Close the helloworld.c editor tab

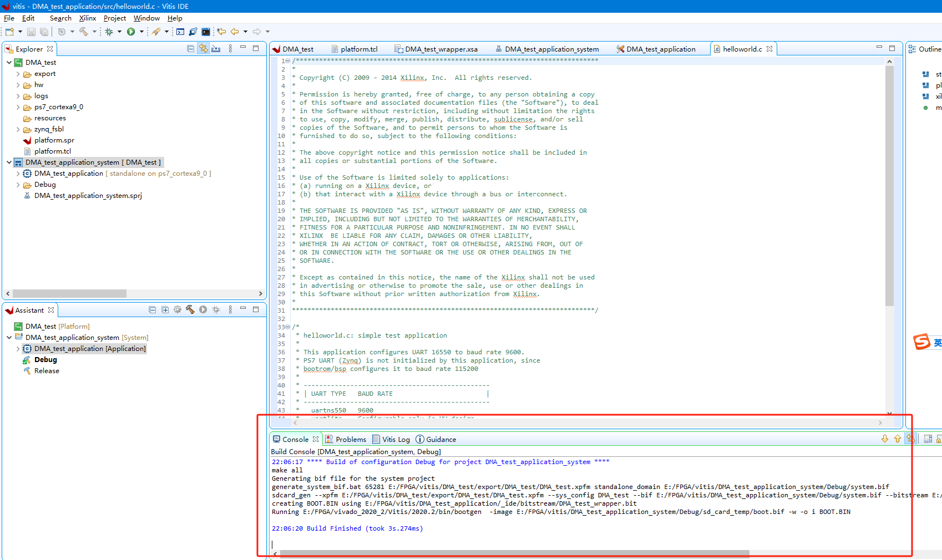[x=769, y=49]
